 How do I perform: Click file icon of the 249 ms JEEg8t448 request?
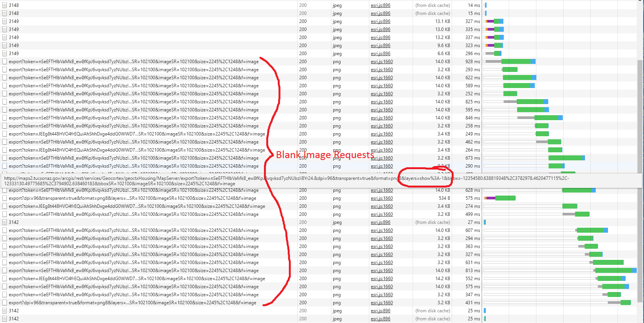point(5,134)
